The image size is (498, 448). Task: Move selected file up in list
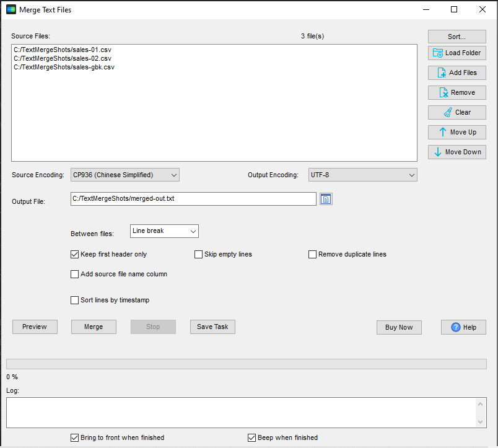[456, 132]
